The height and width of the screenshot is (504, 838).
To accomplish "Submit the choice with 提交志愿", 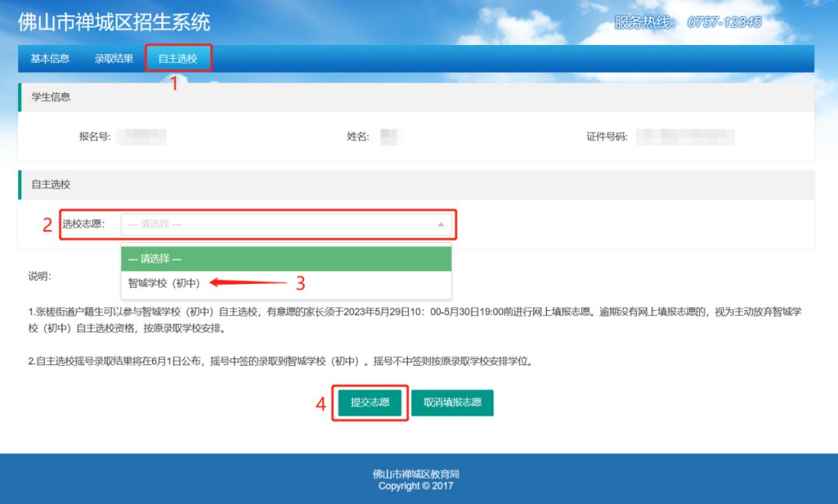I will click(x=370, y=403).
